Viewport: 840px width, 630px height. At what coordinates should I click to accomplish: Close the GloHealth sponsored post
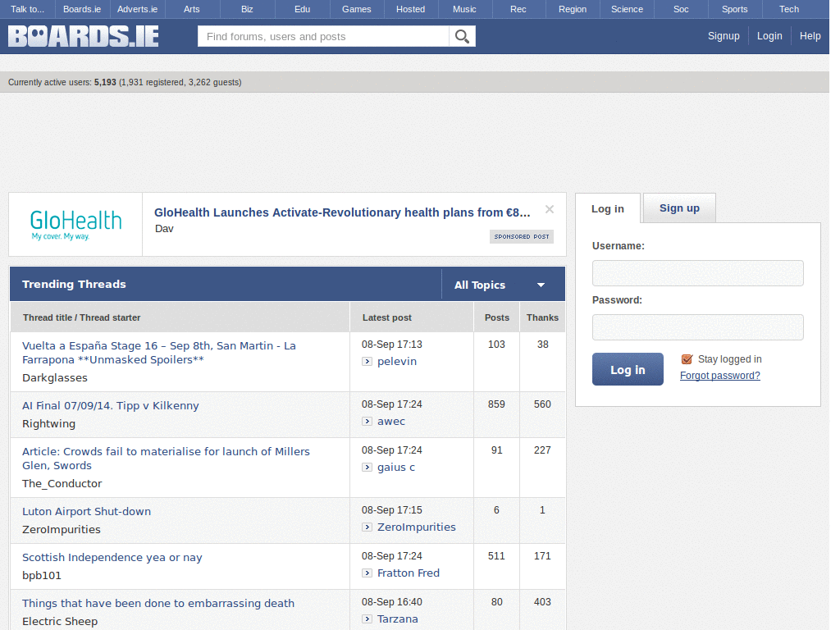pos(549,209)
